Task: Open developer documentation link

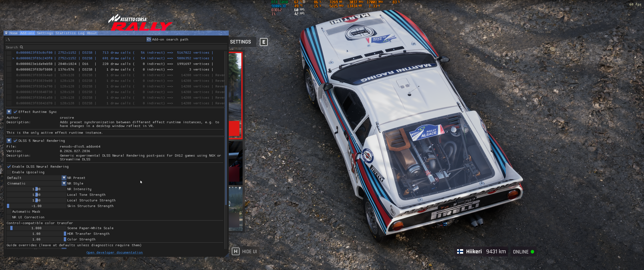Action: (x=115, y=252)
